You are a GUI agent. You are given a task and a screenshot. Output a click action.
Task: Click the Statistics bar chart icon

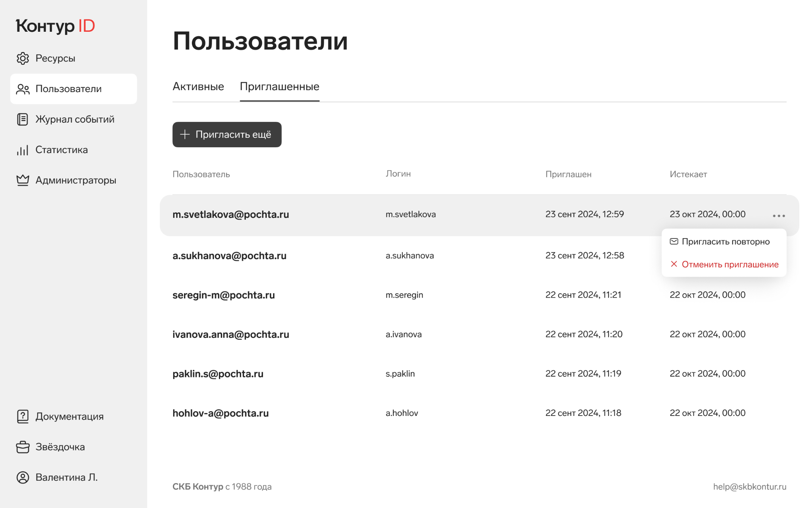point(23,150)
